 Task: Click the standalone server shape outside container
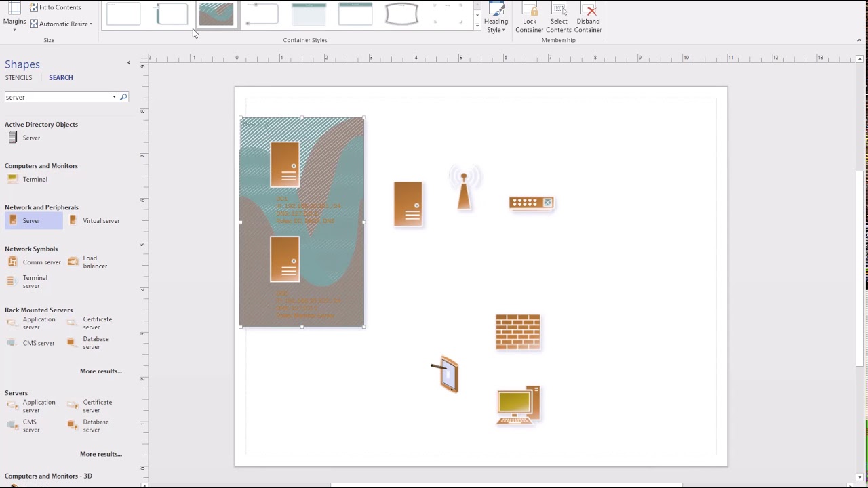click(408, 204)
